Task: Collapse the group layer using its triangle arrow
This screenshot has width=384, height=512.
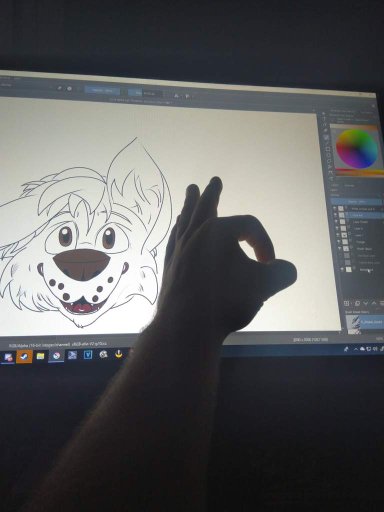Action: 340,249
